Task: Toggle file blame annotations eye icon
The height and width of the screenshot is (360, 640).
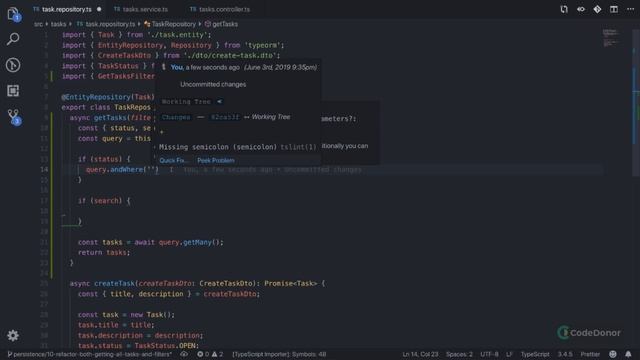Action: pyautogui.click(x=580, y=9)
